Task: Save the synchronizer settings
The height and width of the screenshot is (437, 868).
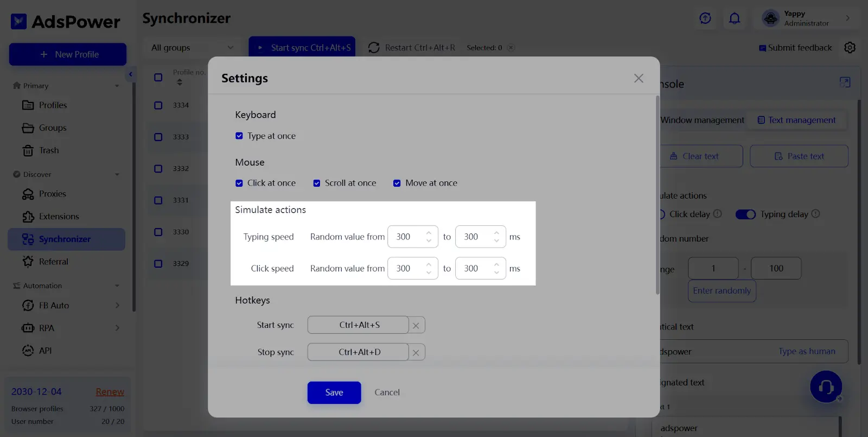Action: pos(334,392)
